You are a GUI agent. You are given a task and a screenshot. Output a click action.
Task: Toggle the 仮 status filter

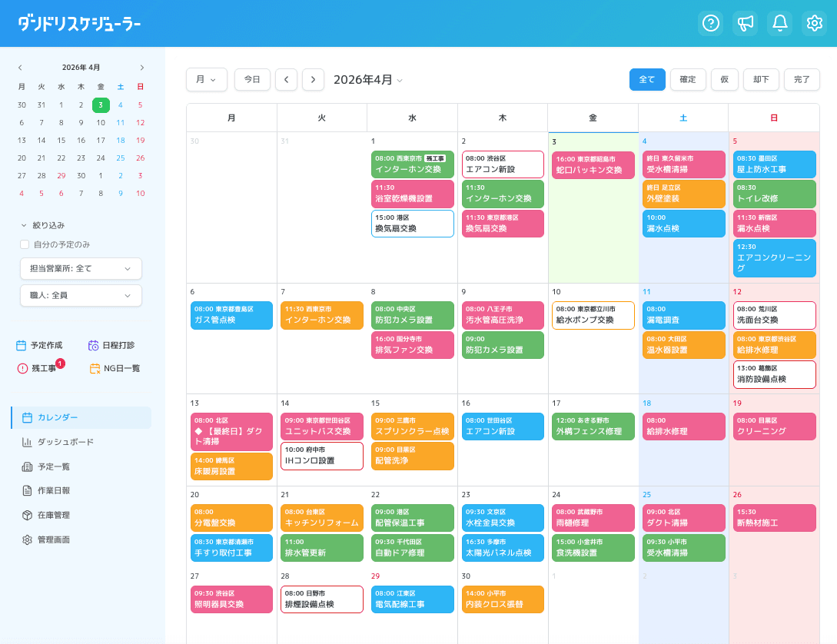click(x=724, y=79)
